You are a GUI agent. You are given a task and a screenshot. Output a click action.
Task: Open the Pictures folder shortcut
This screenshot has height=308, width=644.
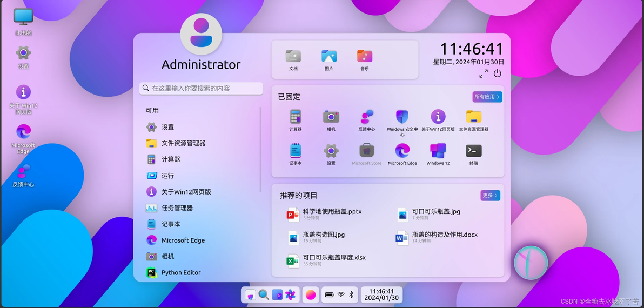coord(329,60)
